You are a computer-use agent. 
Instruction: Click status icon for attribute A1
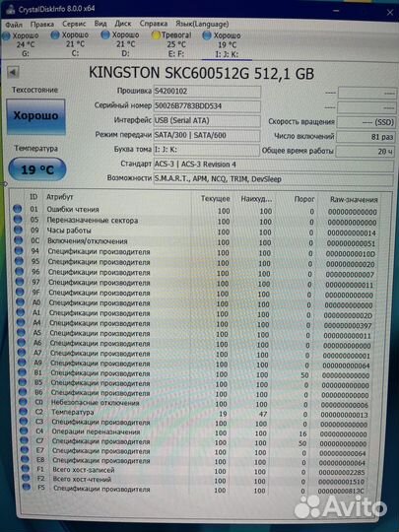(x=21, y=311)
